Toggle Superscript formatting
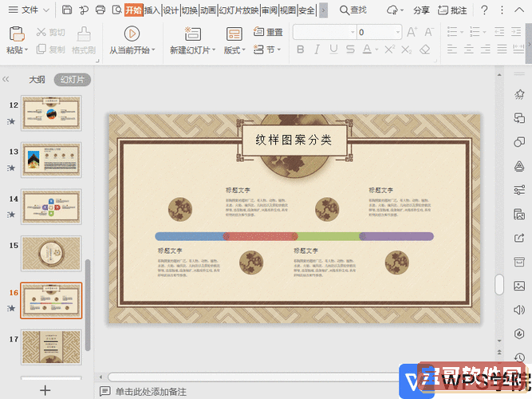 click(x=389, y=49)
